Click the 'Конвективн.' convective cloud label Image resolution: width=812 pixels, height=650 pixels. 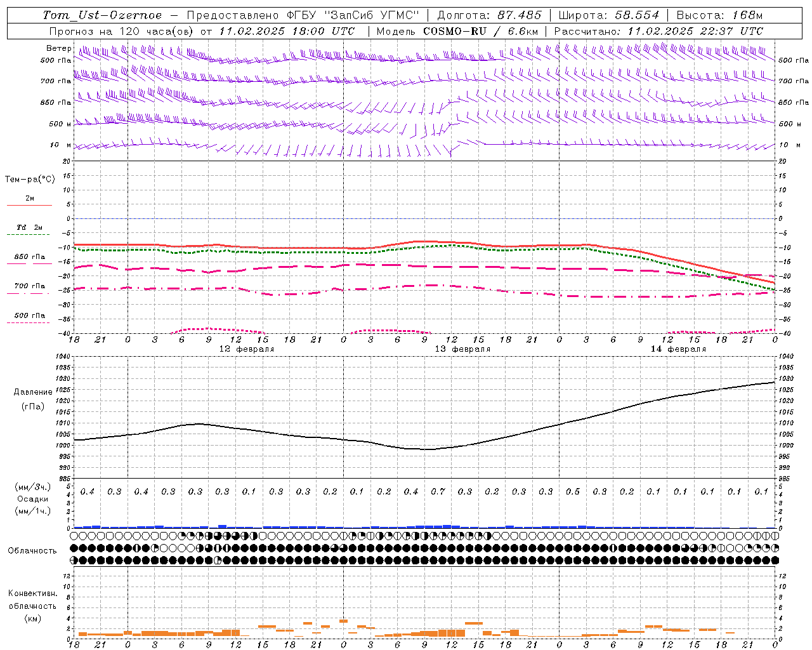(32, 594)
